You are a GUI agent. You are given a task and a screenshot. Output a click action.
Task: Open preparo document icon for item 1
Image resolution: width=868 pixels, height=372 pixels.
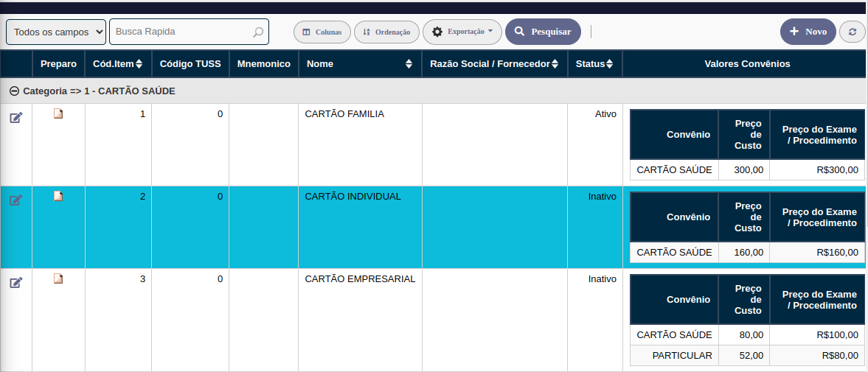pos(58,114)
